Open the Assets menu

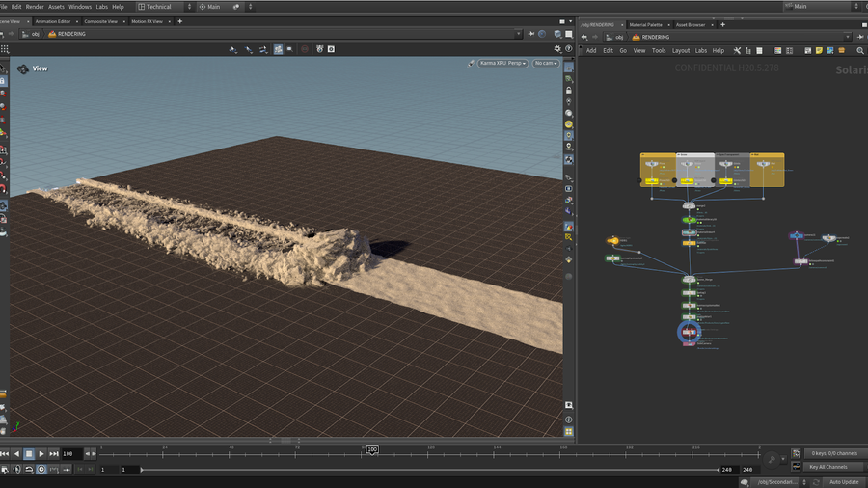point(56,7)
